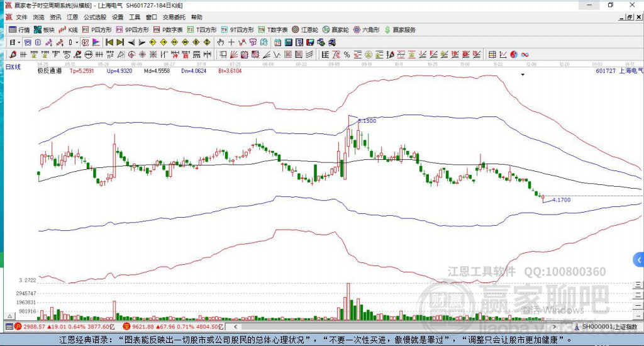
Task: Minimize the inner chart window
Action: [x=622, y=17]
